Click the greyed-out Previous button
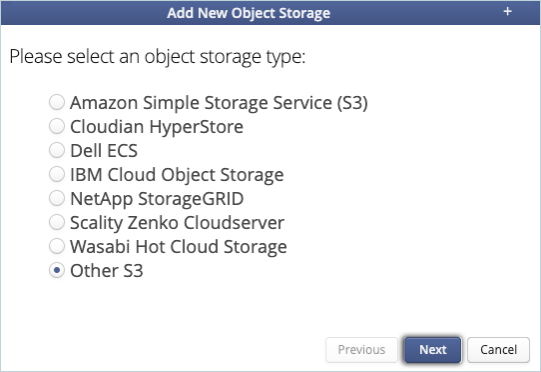Image resolution: width=541 pixels, height=372 pixels. tap(361, 350)
